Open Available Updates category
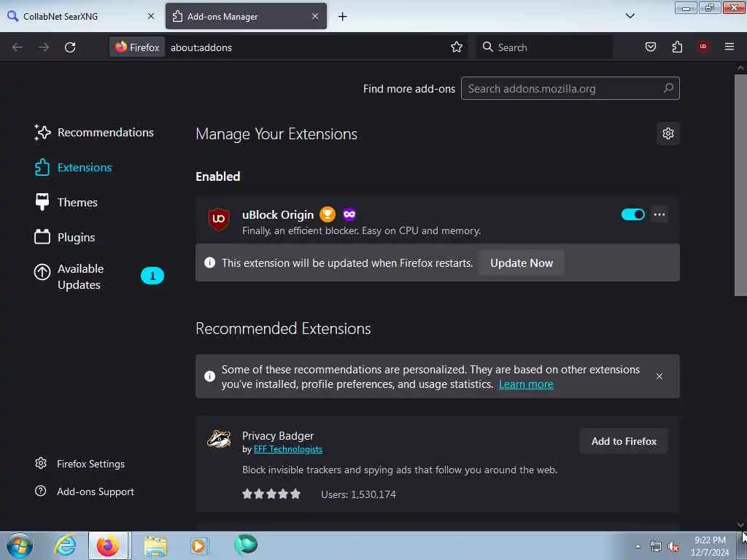This screenshot has height=560, width=747. (98, 276)
